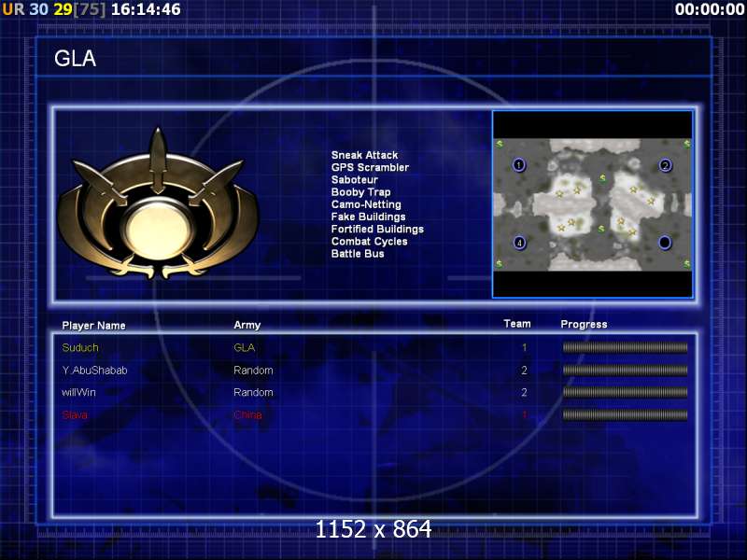Viewport: 747px width, 560px height.
Task: Select player Suduch in the list
Action: click(80, 347)
